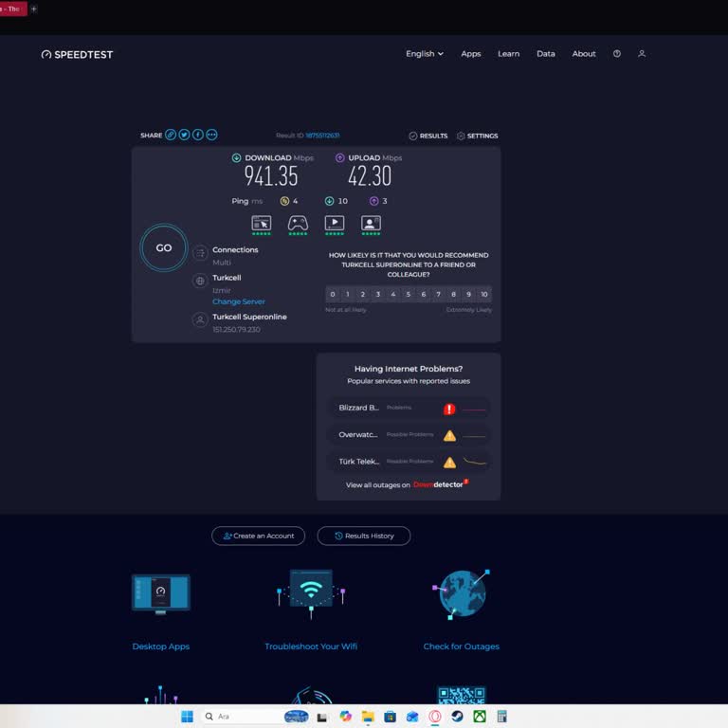
Task: Open the Blizzard outage row
Action: coord(409,409)
